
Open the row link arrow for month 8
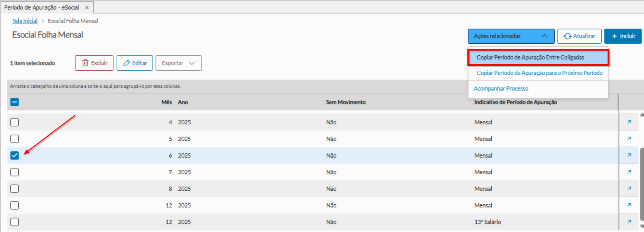(629, 188)
